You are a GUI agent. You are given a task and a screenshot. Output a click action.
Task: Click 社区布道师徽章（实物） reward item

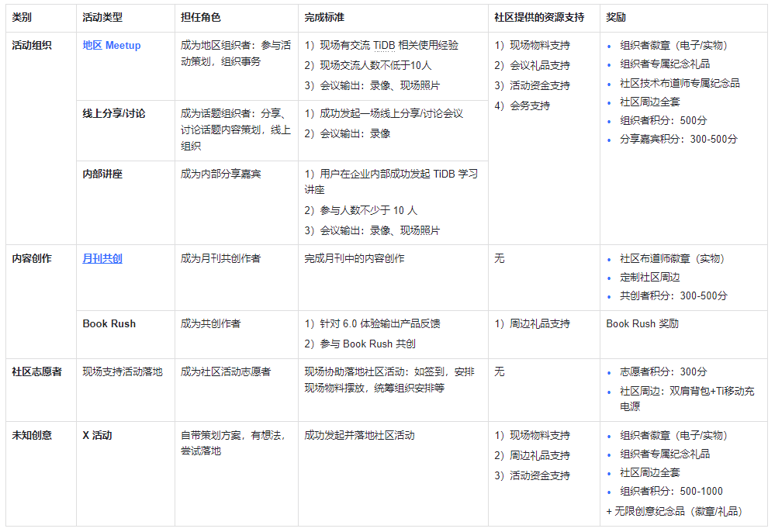point(672,258)
